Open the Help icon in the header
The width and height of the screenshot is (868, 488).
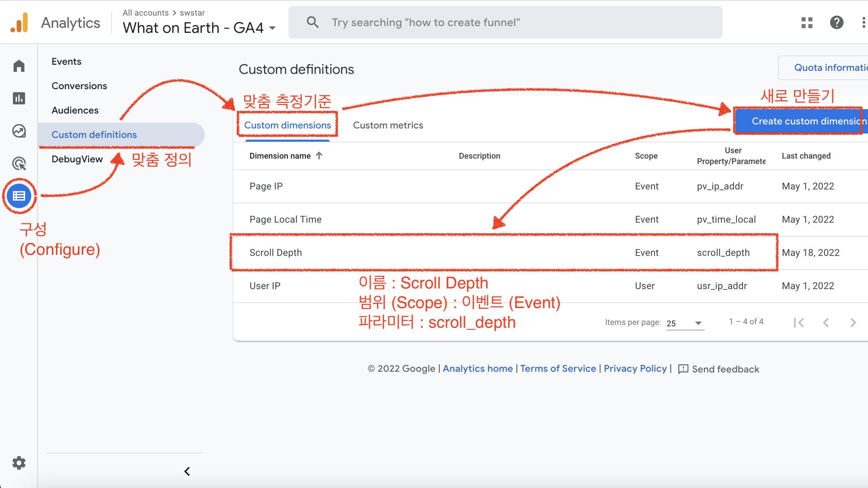pyautogui.click(x=836, y=22)
